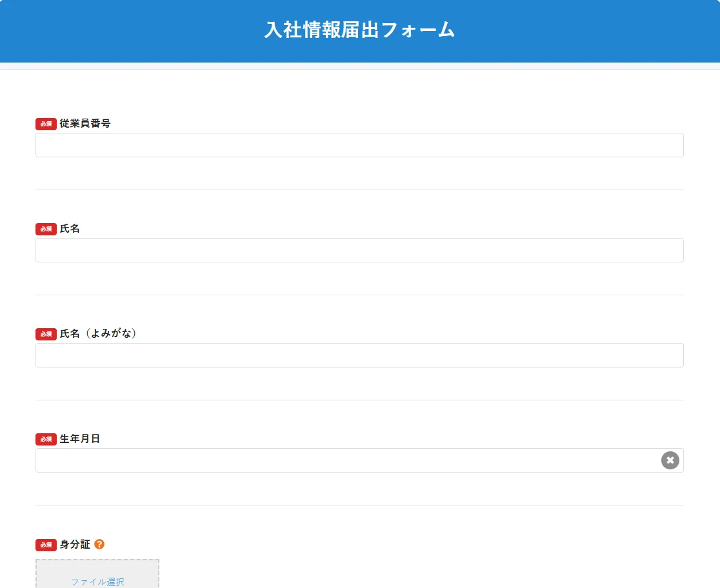Click the 必須 badge beside 従業員番号
Viewport: 720px width, 588px height.
(x=46, y=124)
